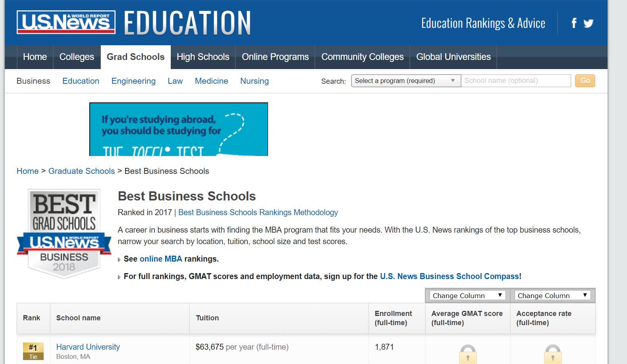
Task: Open the Online Programs tab
Action: pyautogui.click(x=275, y=57)
